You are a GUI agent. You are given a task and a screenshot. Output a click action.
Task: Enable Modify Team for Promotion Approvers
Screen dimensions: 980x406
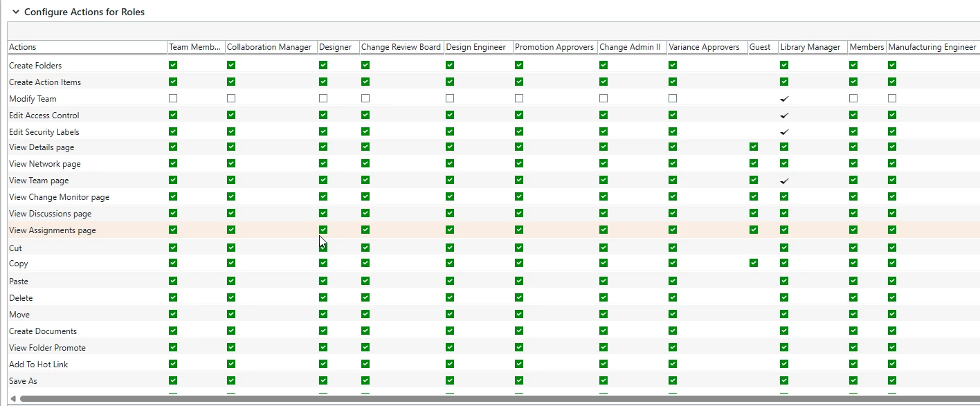pos(519,98)
